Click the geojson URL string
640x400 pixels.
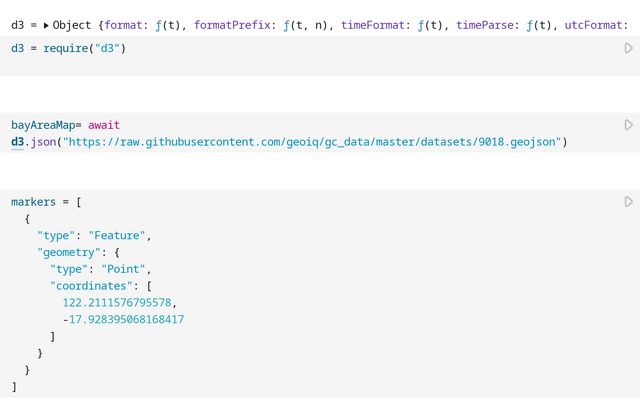(x=314, y=142)
